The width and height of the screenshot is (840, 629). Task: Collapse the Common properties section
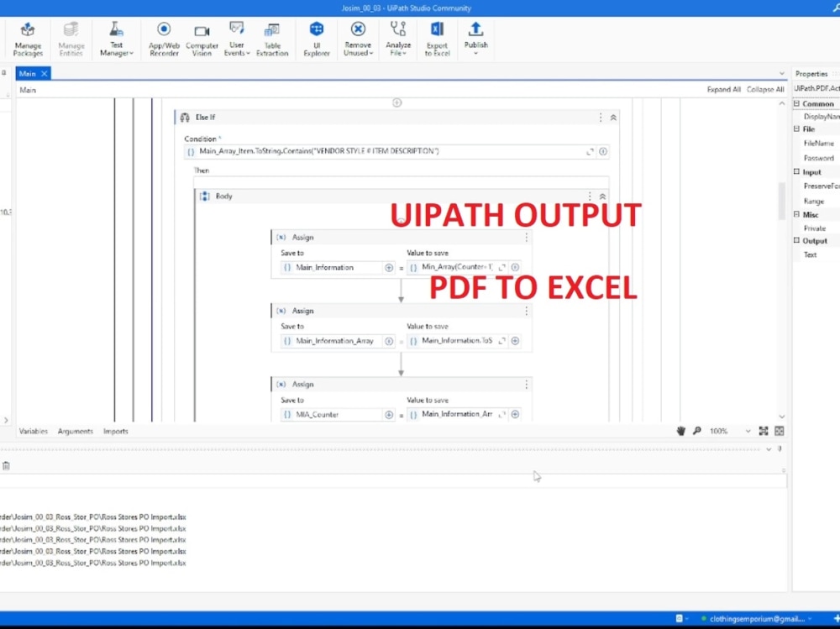coord(796,103)
